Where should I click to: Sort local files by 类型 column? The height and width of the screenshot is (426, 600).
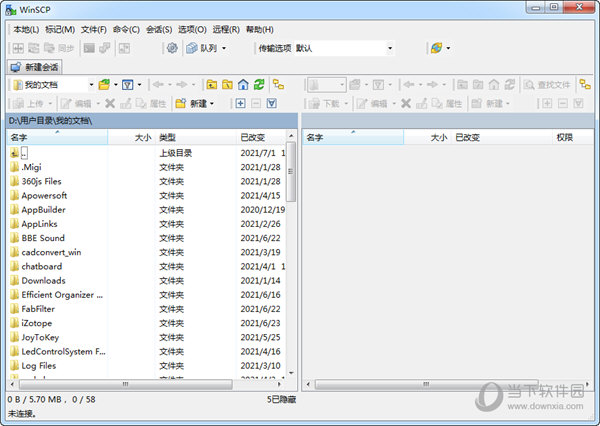pyautogui.click(x=196, y=137)
